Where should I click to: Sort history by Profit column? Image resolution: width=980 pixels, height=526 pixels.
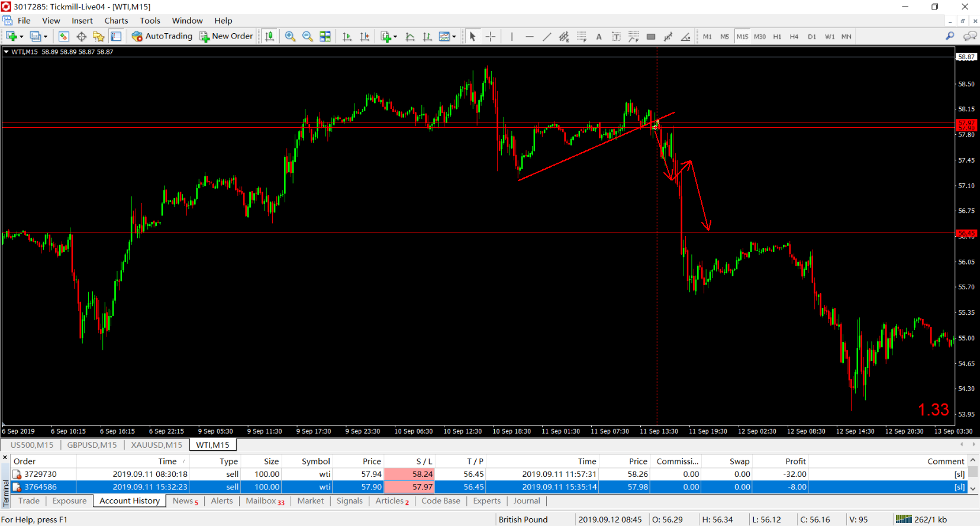click(795, 462)
